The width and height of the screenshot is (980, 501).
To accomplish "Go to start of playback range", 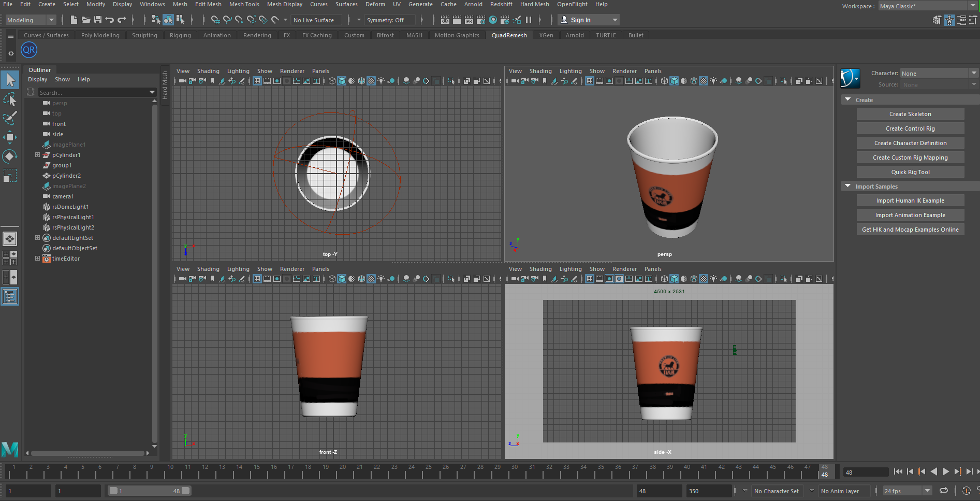I will click(898, 471).
